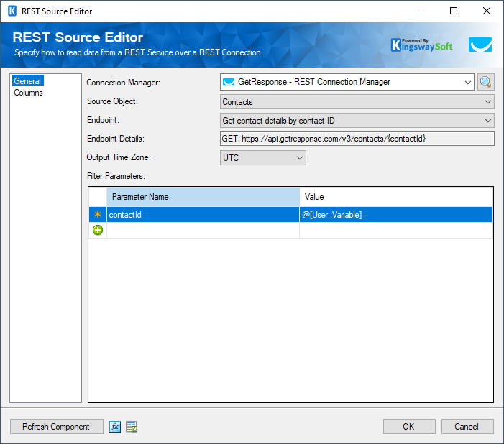504x444 pixels.
Task: Select the contactId parameter name cell
Action: point(203,215)
